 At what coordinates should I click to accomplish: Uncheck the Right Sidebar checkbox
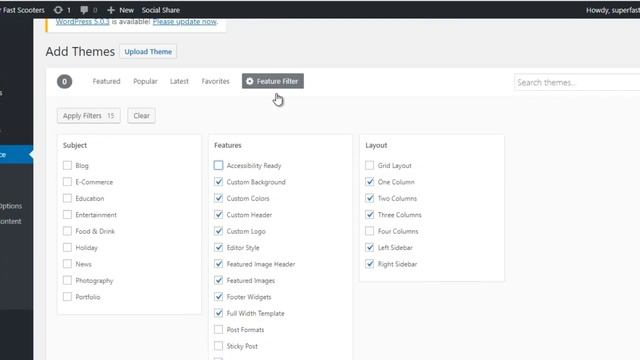(369, 264)
